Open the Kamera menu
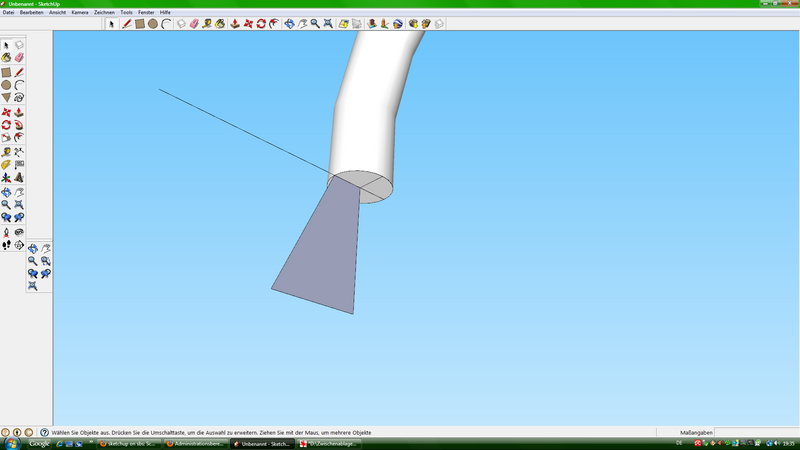The width and height of the screenshot is (800, 450). pyautogui.click(x=80, y=12)
